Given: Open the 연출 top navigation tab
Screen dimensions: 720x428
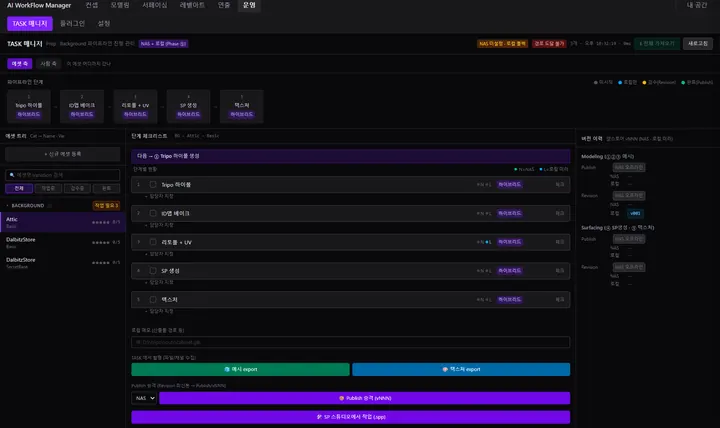Looking at the screenshot, I should (224, 5).
